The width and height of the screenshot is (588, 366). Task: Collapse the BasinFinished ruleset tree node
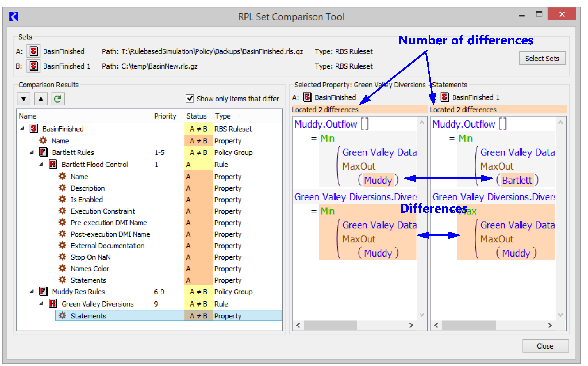[x=22, y=129]
